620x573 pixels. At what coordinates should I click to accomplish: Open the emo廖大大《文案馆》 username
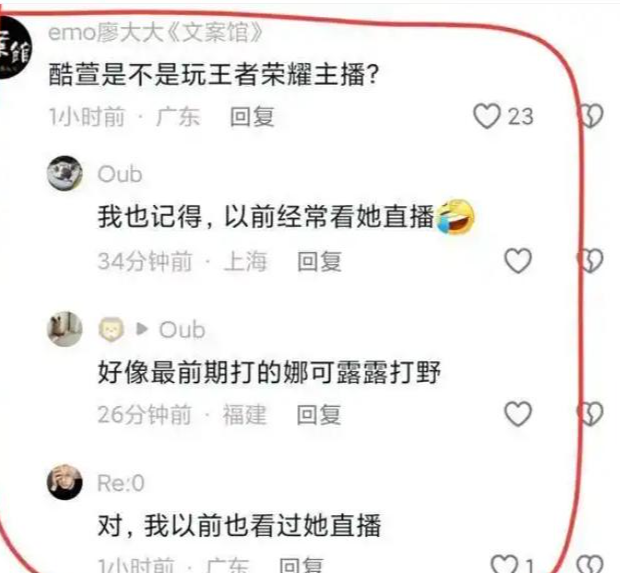pos(155,32)
